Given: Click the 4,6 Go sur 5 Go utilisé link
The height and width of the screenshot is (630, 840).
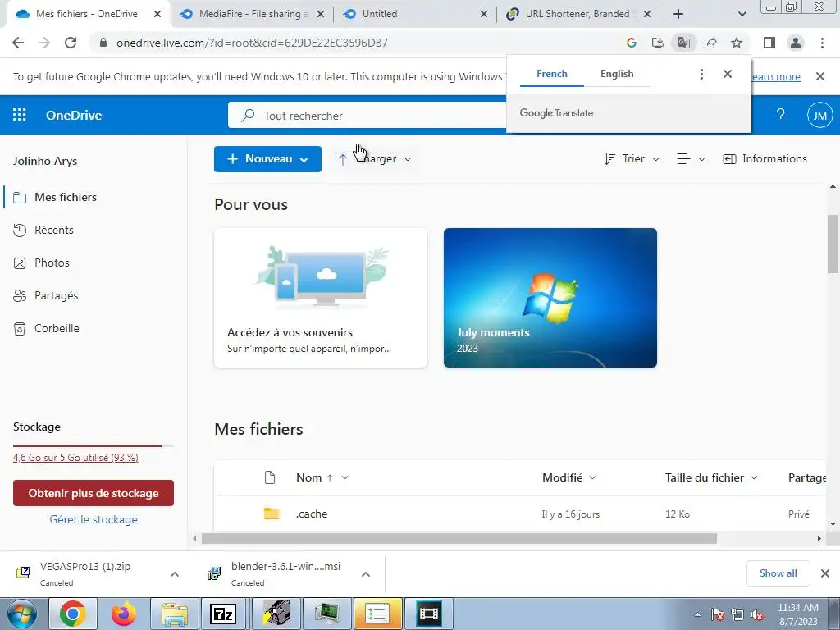Looking at the screenshot, I should pos(75,458).
